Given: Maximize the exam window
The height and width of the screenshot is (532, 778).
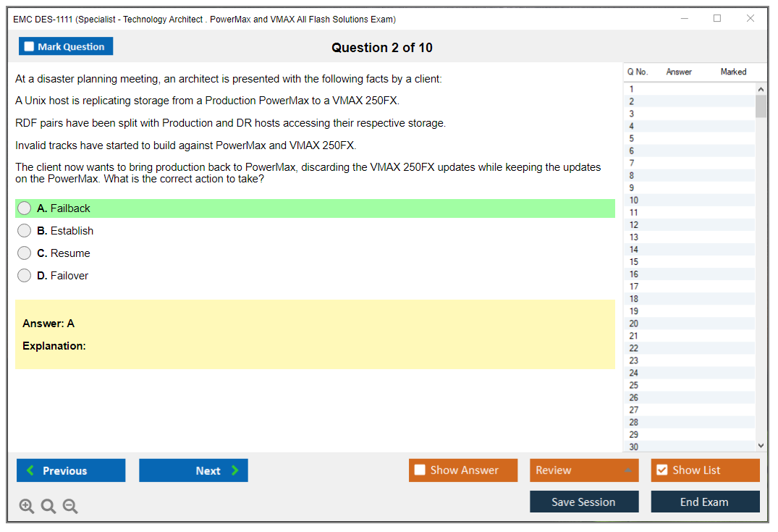Looking at the screenshot, I should pos(717,19).
